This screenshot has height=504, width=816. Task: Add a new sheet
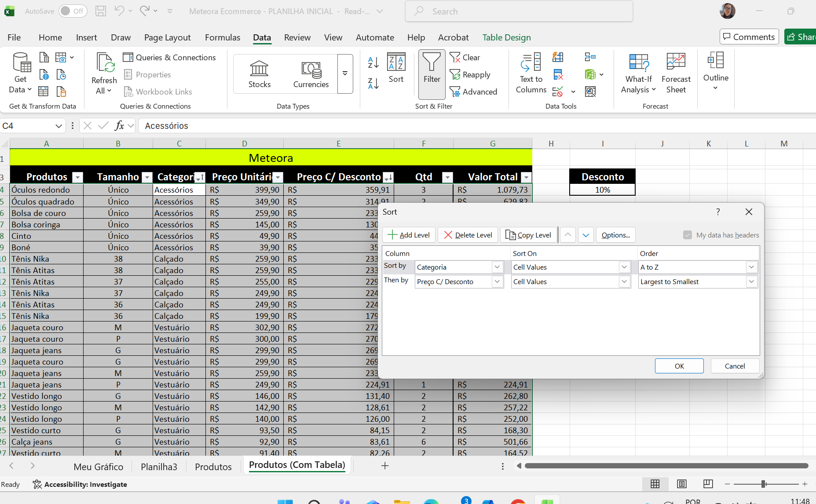(x=385, y=466)
